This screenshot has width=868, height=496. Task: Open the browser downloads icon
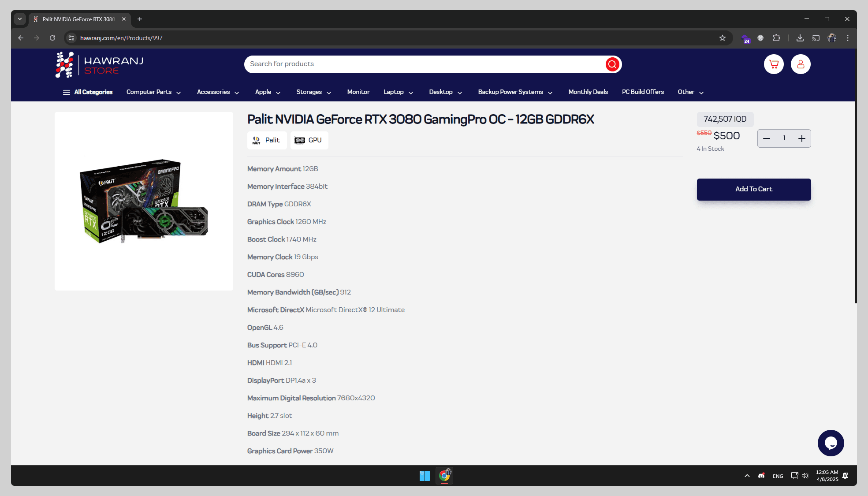[800, 38]
